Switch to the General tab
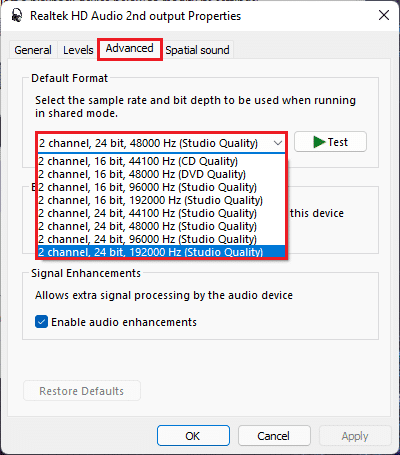400x455 pixels. [33, 50]
